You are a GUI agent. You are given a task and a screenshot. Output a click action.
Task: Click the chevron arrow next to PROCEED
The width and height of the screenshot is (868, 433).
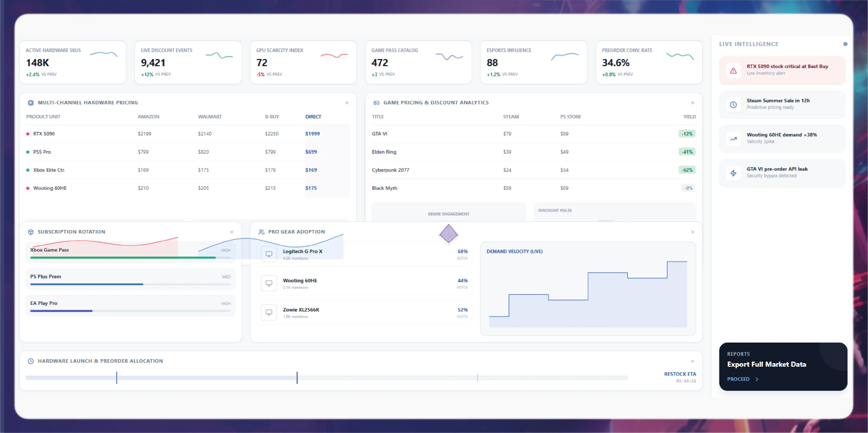(x=757, y=379)
